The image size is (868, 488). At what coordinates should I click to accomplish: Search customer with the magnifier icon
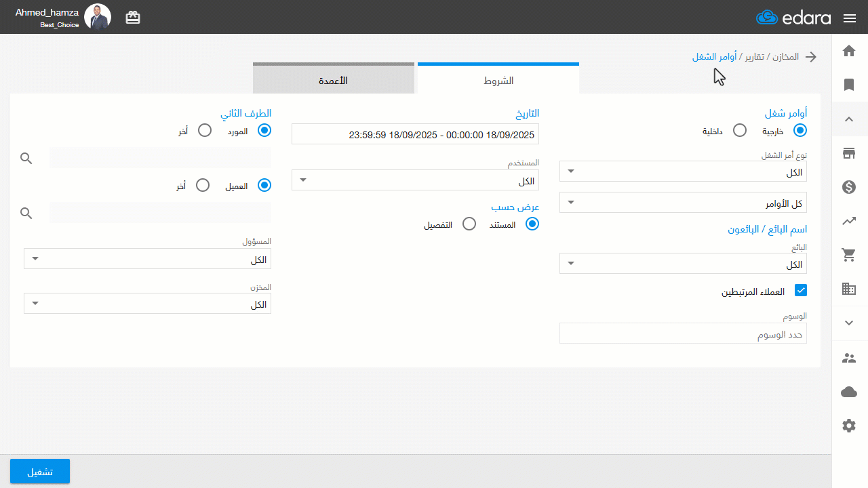point(26,213)
